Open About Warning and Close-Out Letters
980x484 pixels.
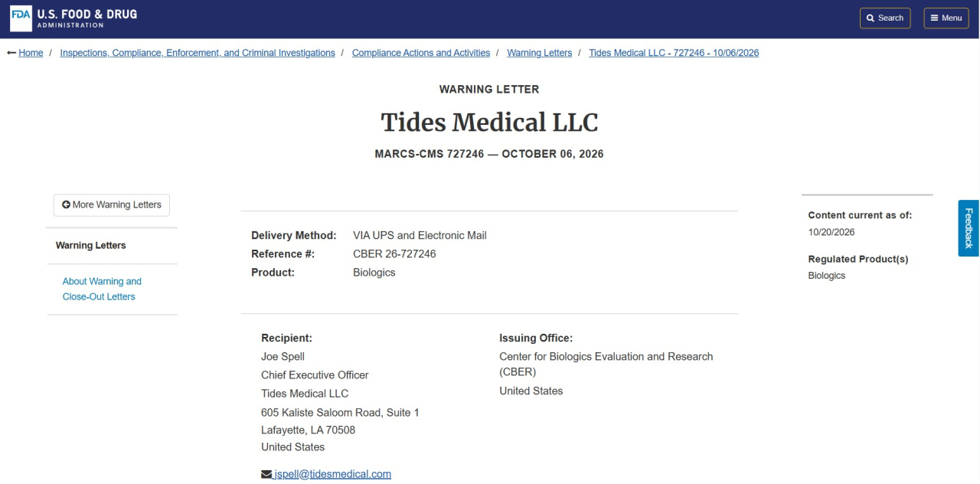pos(102,289)
